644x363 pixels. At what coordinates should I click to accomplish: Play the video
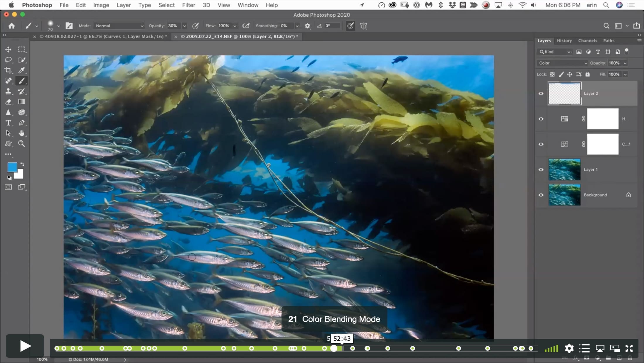(x=25, y=346)
